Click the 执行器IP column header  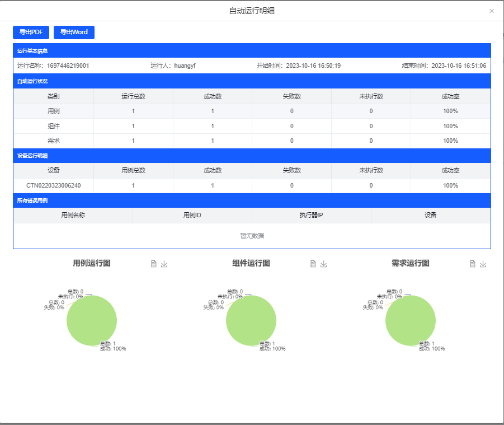click(x=311, y=215)
